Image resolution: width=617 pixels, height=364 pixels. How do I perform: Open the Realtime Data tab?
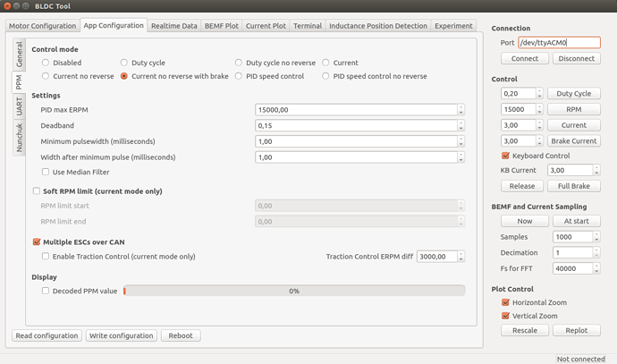click(174, 26)
